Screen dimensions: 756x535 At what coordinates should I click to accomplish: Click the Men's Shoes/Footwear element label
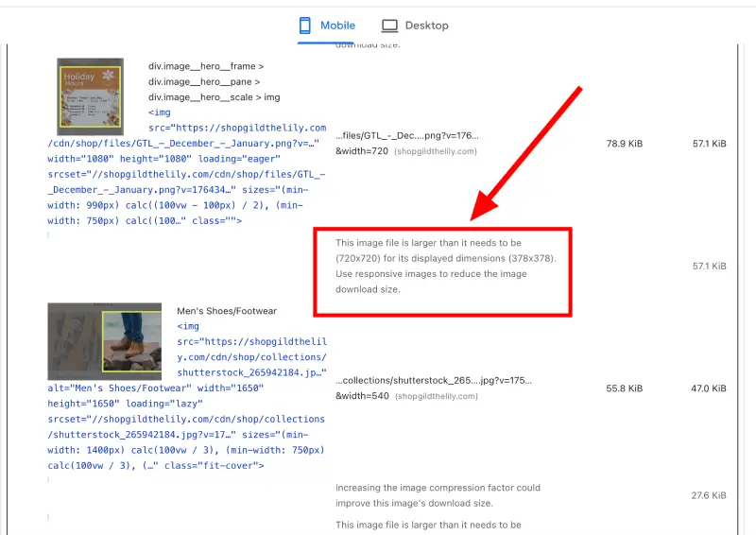pos(226,311)
